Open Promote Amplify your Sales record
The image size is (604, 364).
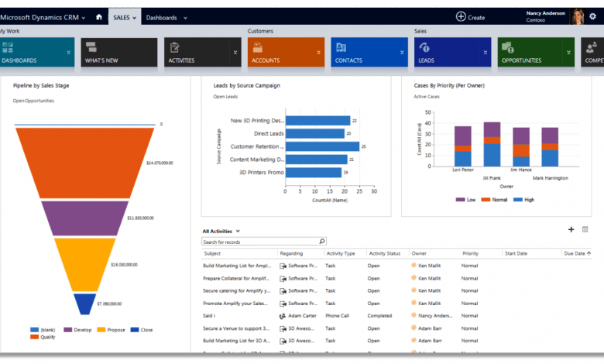tap(235, 303)
